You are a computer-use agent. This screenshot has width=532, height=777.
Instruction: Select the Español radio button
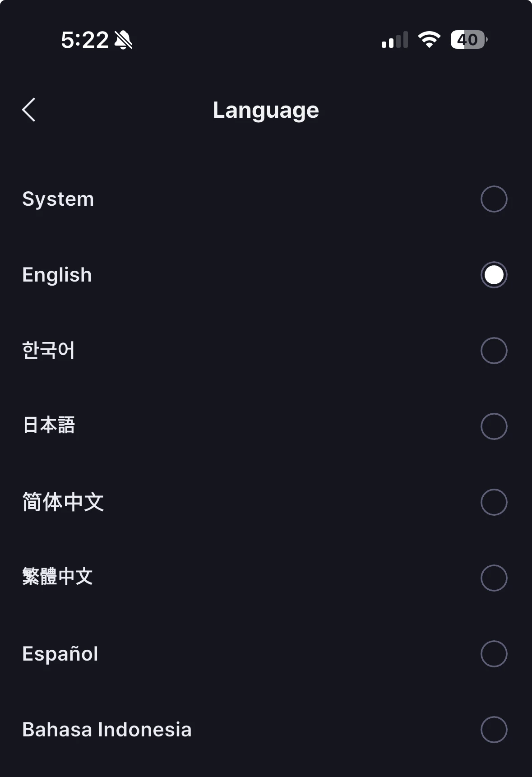pyautogui.click(x=494, y=654)
